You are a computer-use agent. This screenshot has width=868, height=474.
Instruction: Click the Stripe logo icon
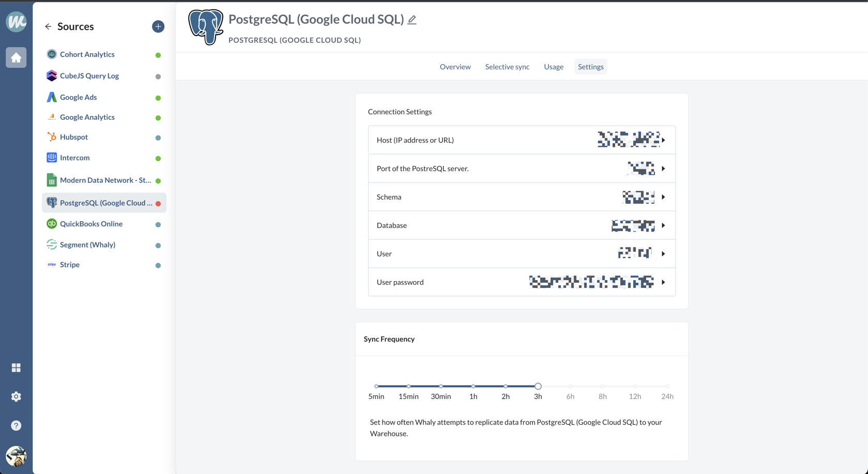pyautogui.click(x=52, y=265)
